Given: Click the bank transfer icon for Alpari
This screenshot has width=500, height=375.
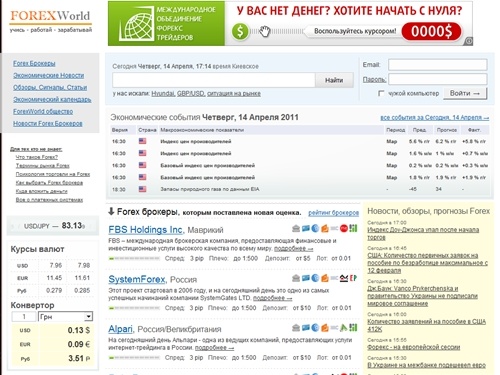Looking at the screenshot, I should click(x=296, y=328).
